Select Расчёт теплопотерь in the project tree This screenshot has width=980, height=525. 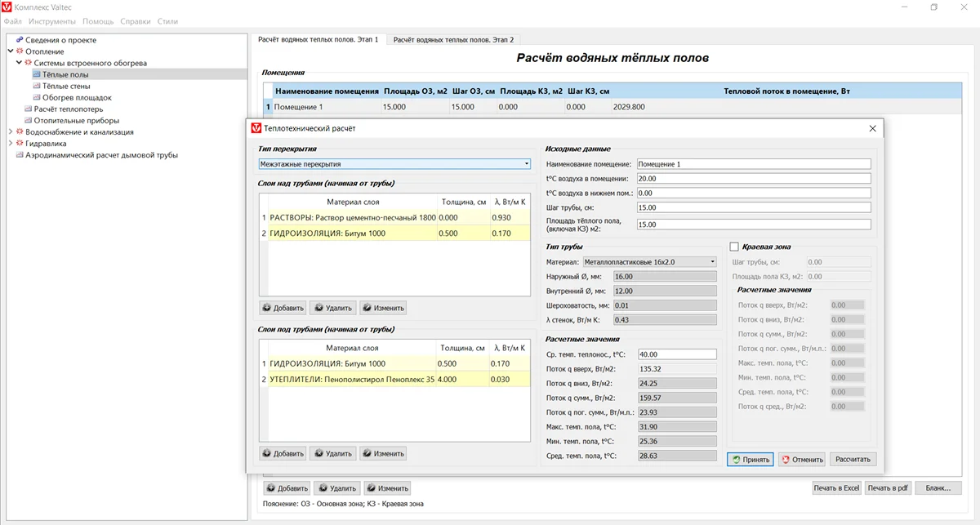point(69,109)
